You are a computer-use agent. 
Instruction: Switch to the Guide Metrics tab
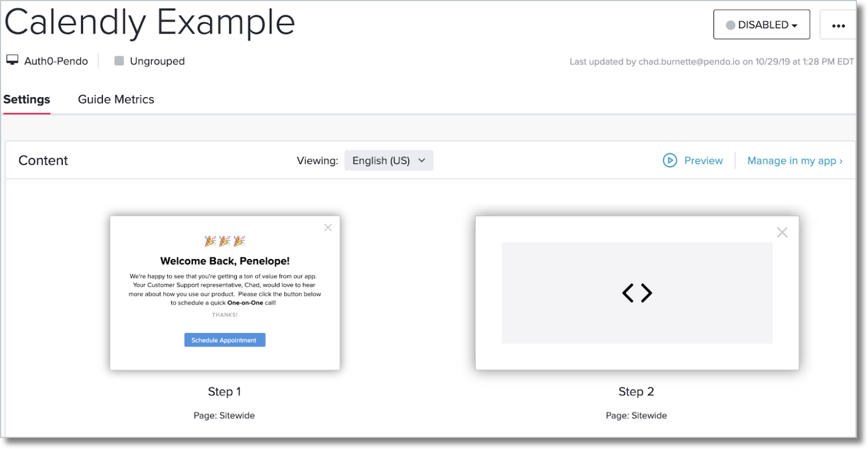coord(116,99)
